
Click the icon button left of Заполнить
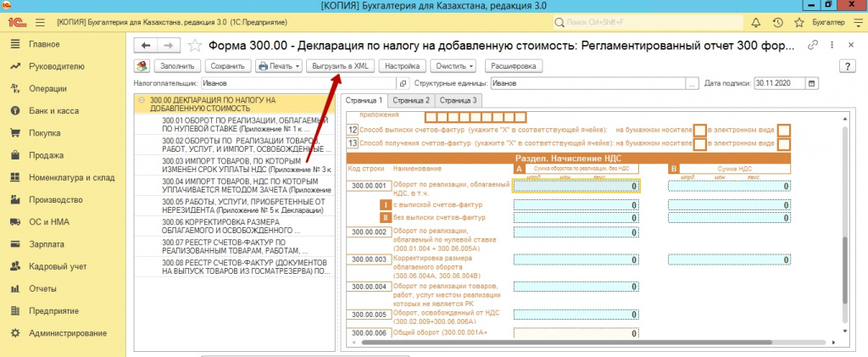point(142,65)
